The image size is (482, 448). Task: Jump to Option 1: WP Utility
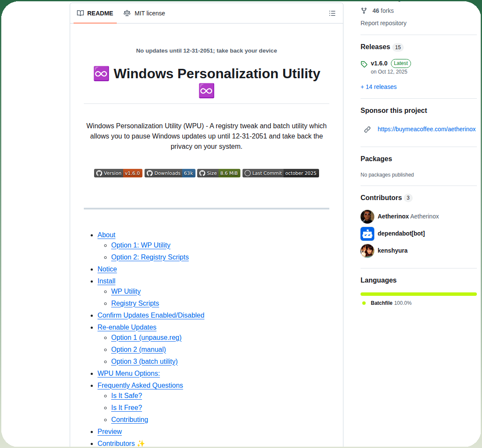(141, 245)
